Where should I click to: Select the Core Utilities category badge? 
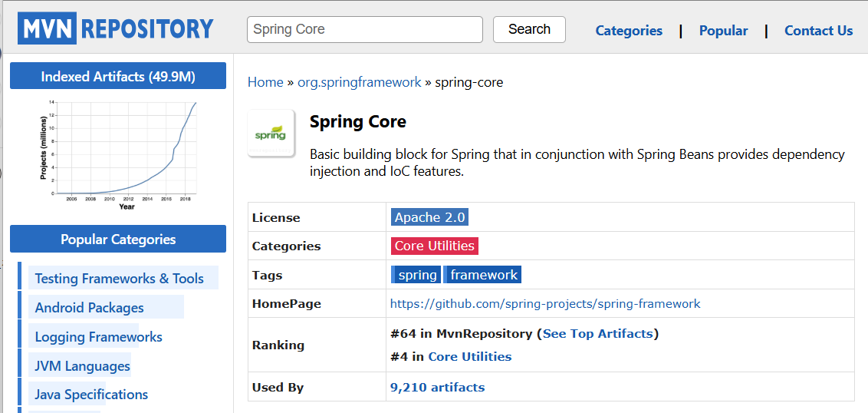pyautogui.click(x=434, y=246)
